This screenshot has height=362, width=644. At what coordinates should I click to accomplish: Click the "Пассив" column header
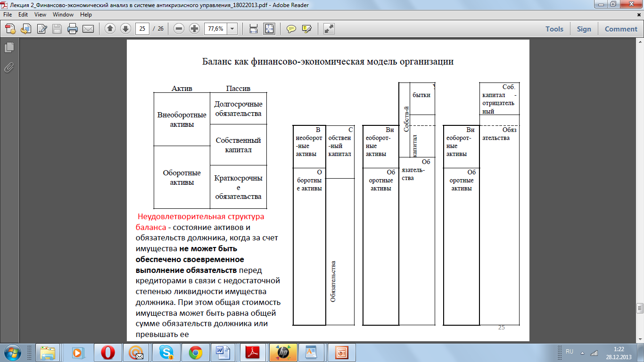point(238,89)
